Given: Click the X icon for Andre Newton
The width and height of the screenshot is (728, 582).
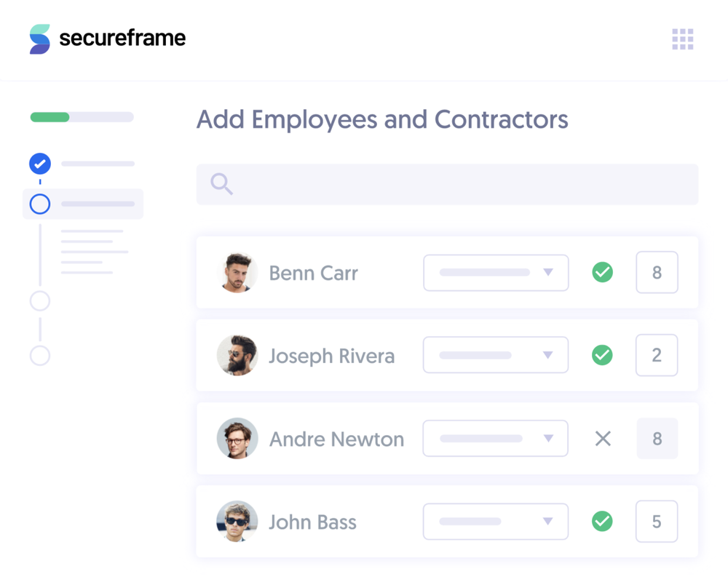Looking at the screenshot, I should click(603, 439).
